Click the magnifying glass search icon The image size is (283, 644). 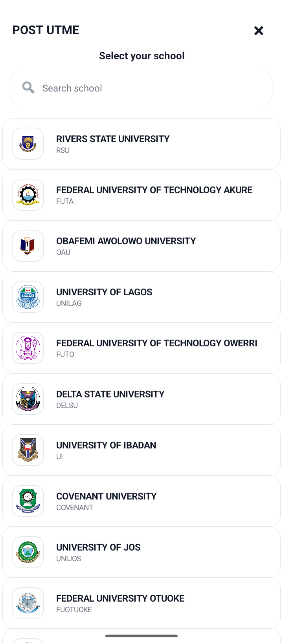pos(28,88)
